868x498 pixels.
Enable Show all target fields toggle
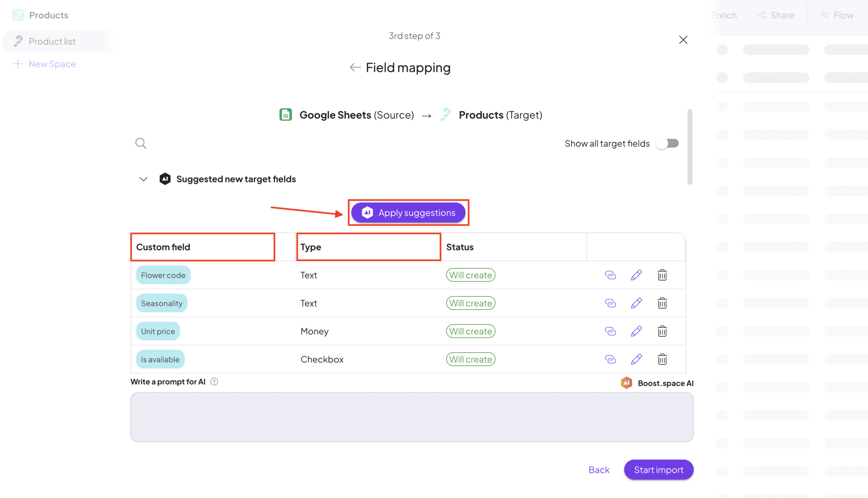coord(667,143)
